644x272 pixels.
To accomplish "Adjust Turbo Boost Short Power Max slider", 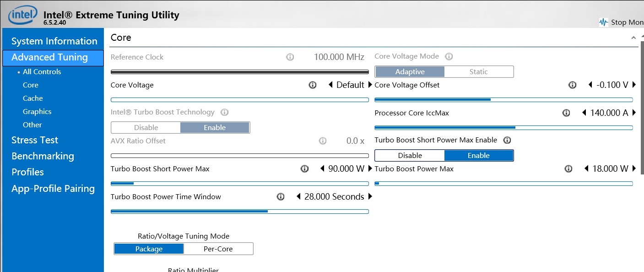I will click(x=240, y=184).
